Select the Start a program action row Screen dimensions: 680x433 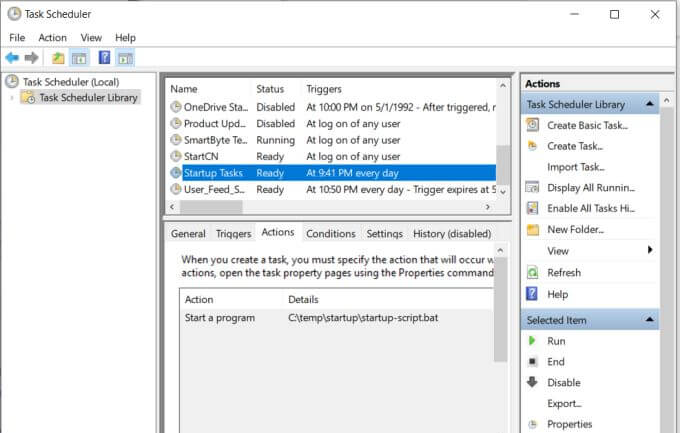coord(336,318)
